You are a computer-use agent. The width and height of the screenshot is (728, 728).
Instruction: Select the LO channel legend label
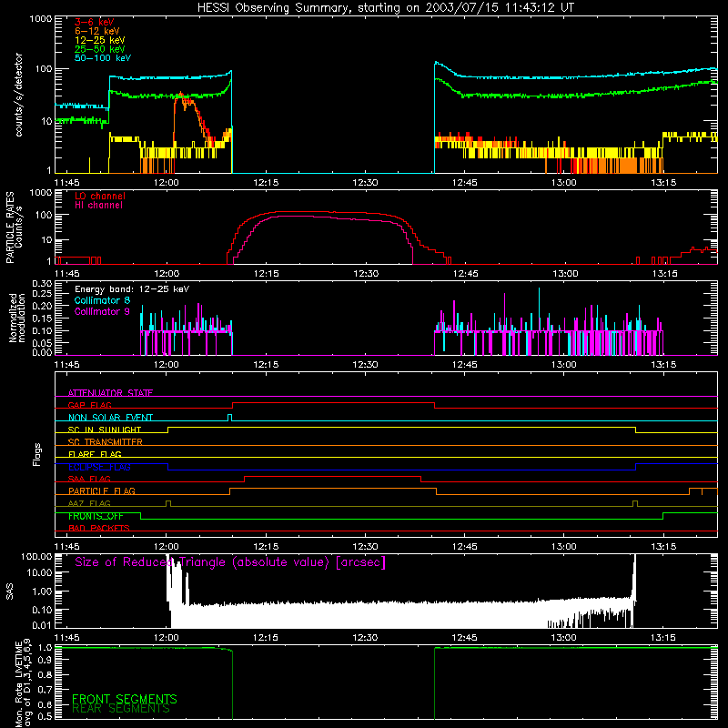point(100,196)
